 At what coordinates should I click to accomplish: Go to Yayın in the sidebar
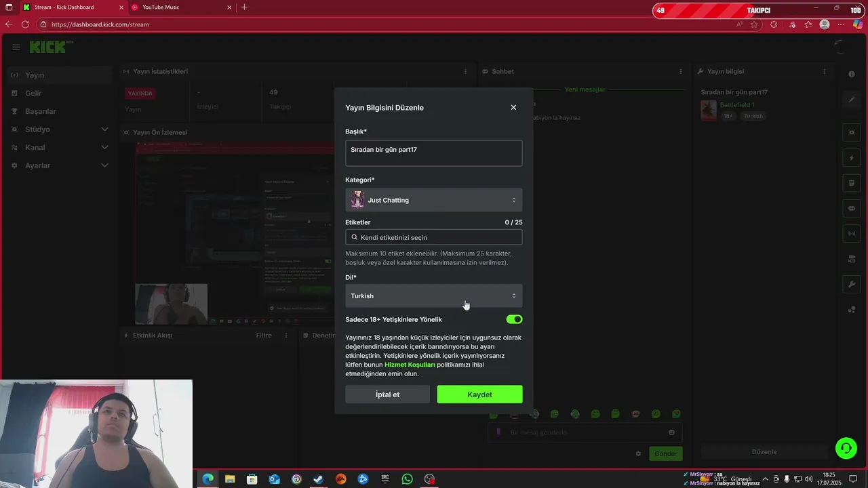[x=60, y=75]
